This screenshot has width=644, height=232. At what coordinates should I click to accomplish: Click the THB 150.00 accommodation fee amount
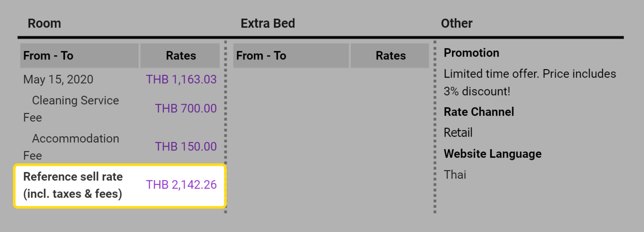[x=186, y=147]
